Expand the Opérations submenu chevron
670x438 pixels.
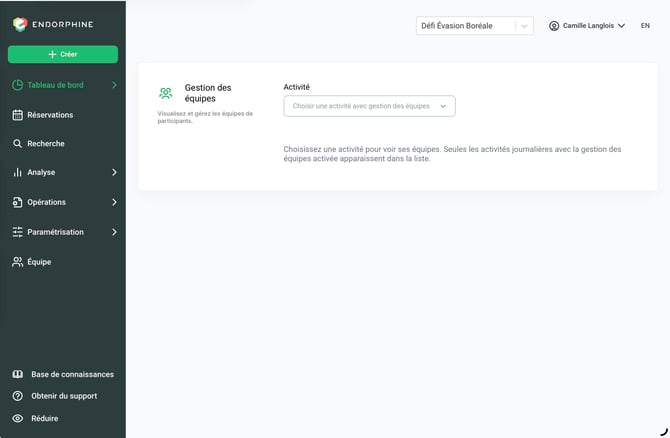114,202
